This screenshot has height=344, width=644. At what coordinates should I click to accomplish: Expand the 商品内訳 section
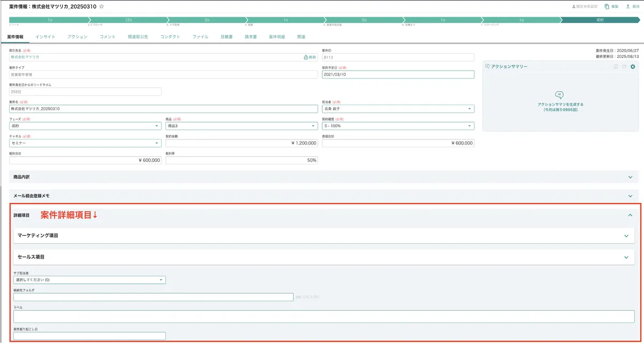coord(630,177)
